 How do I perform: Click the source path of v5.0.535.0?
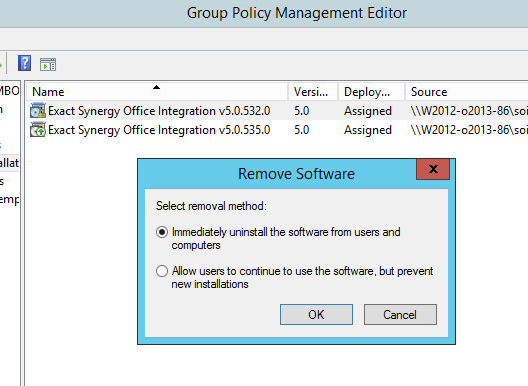[469, 130]
